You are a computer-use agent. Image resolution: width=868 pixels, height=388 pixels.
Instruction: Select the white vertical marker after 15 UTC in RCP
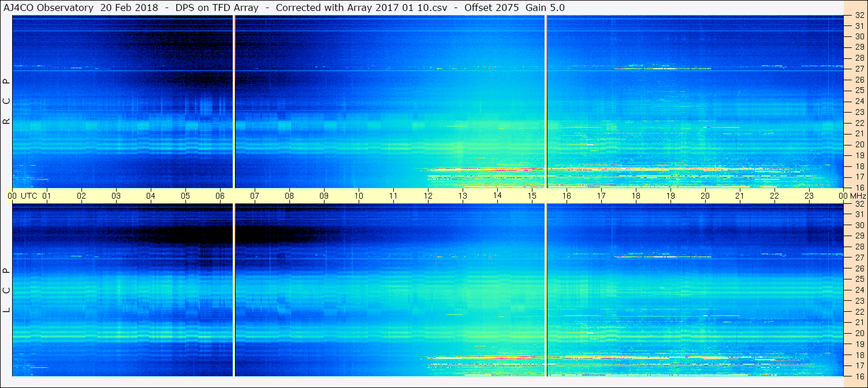point(546,102)
